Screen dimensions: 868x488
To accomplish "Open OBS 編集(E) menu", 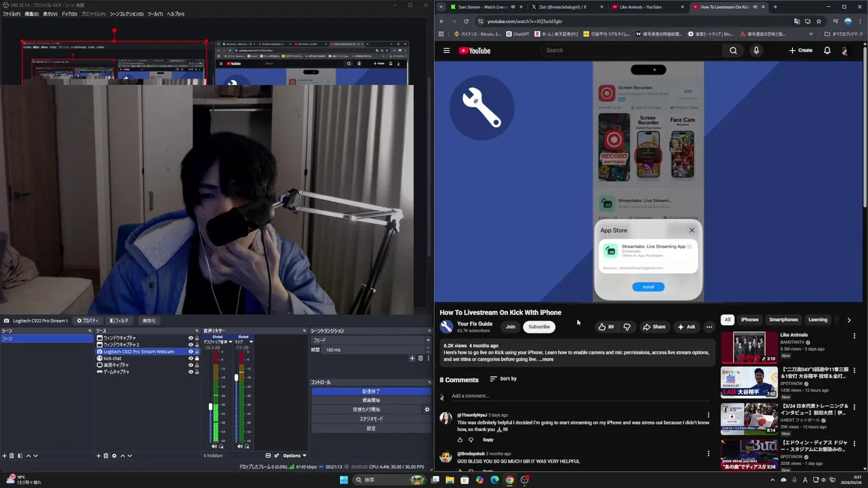I will (31, 14).
